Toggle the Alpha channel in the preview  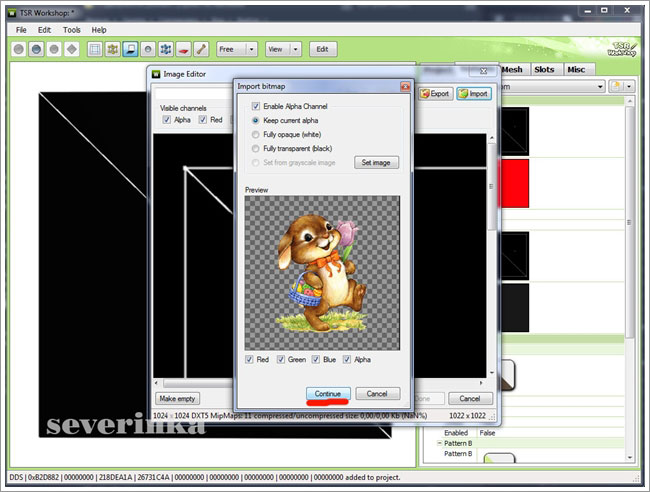click(347, 359)
